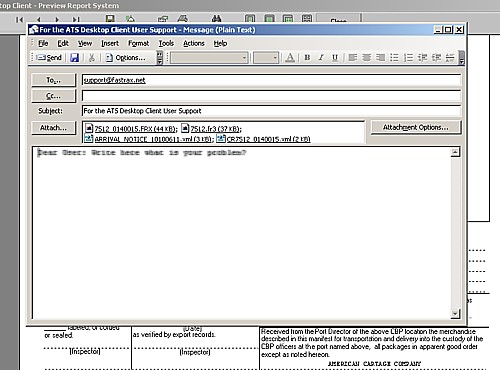This screenshot has height=370, width=500.
Task: Click the Close button in Preview Report toolbar
Action: [x=338, y=19]
